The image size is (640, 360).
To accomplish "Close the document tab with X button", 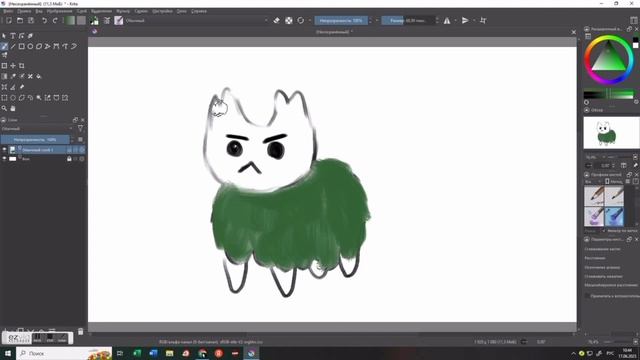I will [x=573, y=32].
